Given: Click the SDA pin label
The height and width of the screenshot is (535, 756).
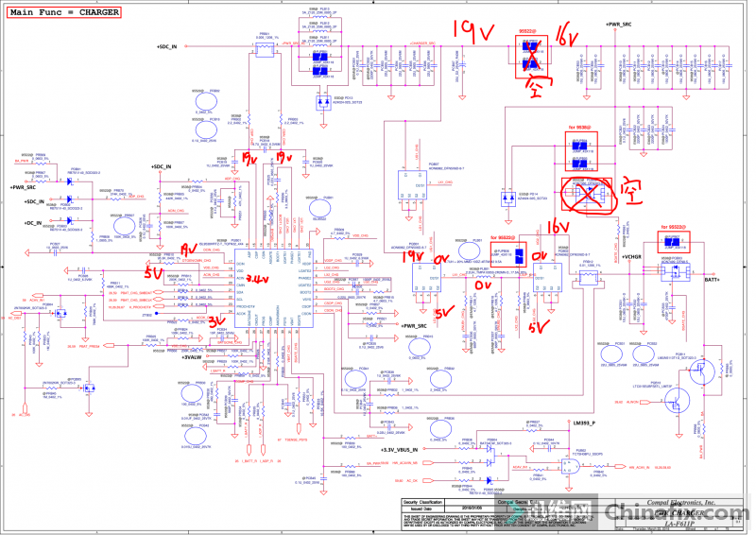Looking at the screenshot, I should tap(240, 292).
